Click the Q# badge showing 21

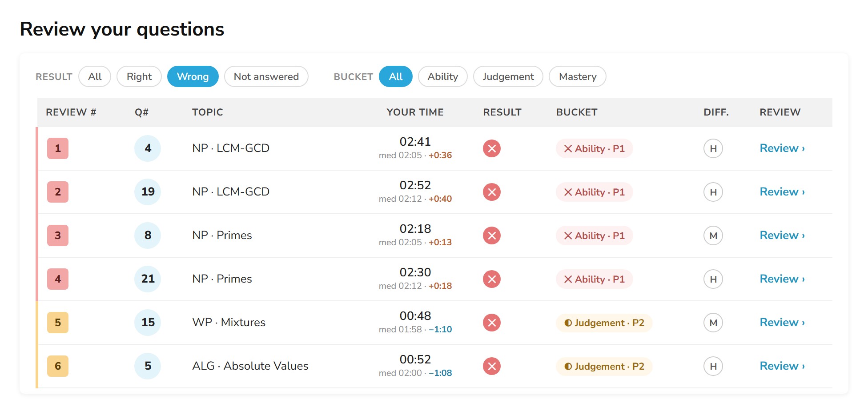click(148, 279)
